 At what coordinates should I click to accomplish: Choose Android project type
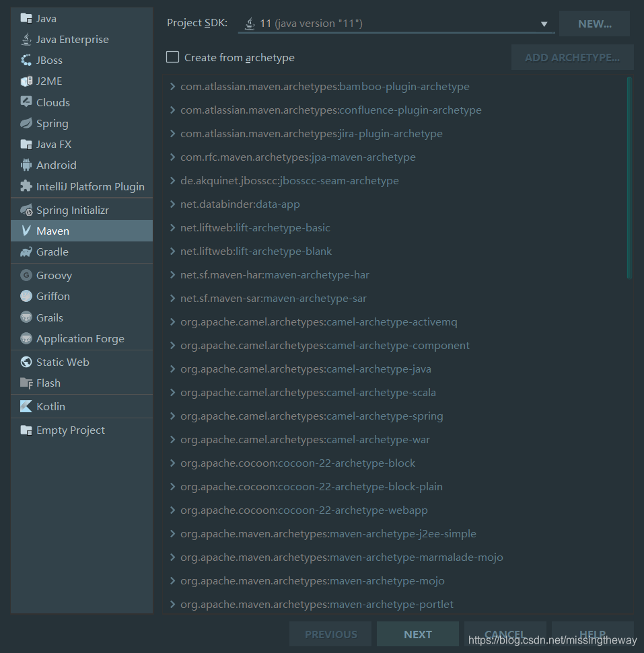tap(81, 165)
